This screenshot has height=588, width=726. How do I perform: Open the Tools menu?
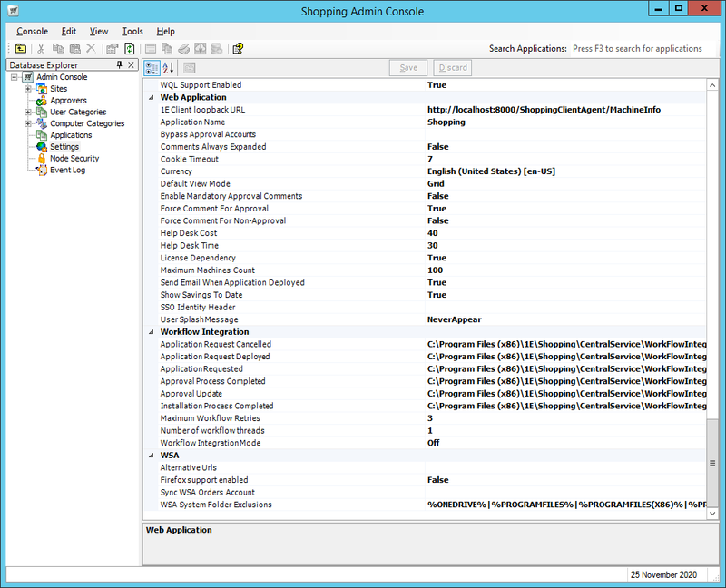tap(132, 32)
